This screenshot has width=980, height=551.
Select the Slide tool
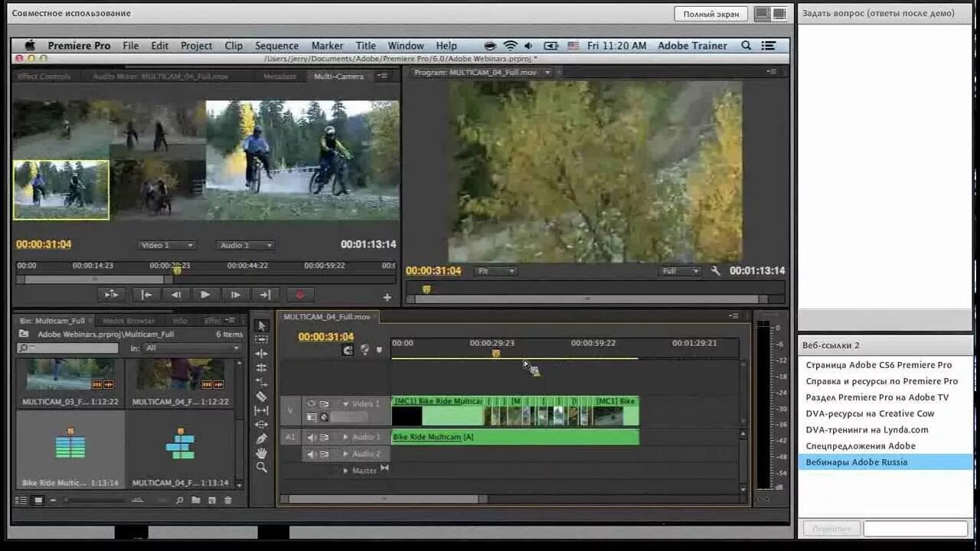(262, 424)
